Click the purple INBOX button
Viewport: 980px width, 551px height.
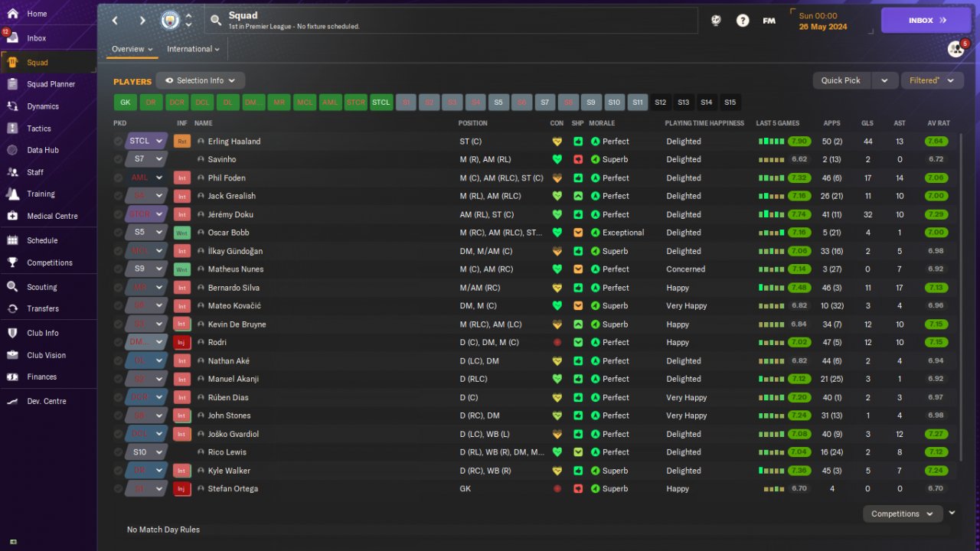(926, 21)
